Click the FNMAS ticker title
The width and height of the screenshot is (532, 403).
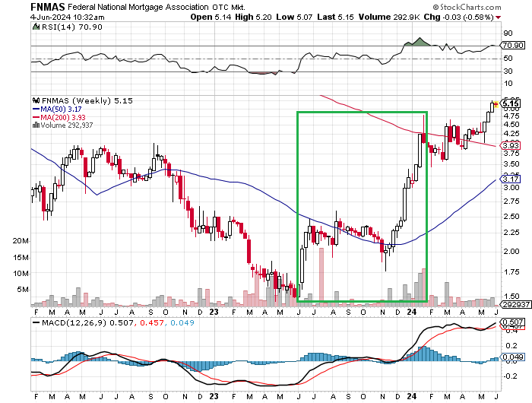pyautogui.click(x=48, y=7)
